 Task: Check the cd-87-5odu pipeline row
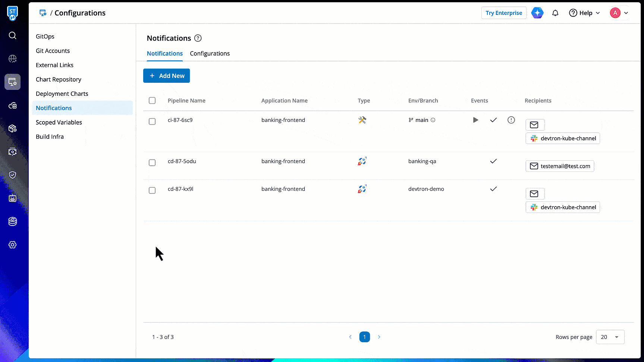click(x=152, y=163)
